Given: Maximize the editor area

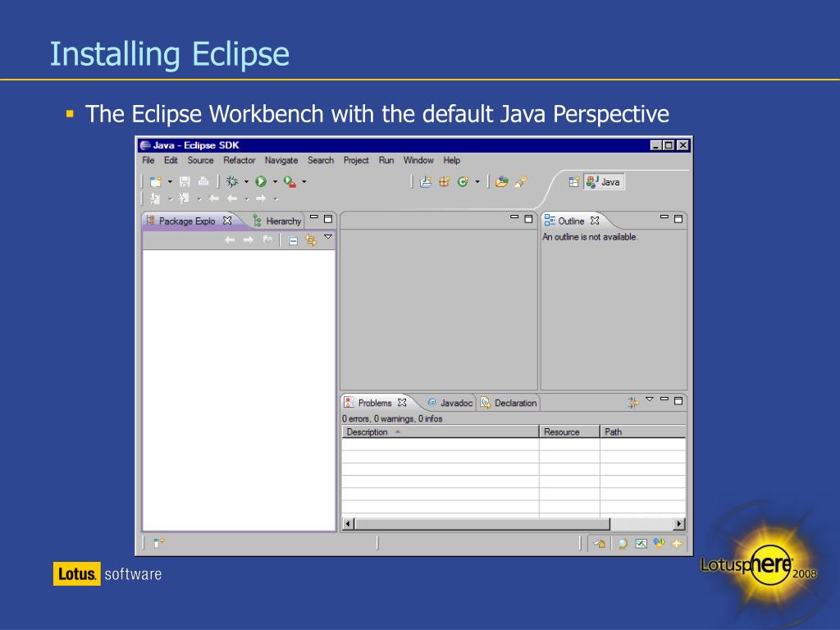Looking at the screenshot, I should tap(528, 218).
